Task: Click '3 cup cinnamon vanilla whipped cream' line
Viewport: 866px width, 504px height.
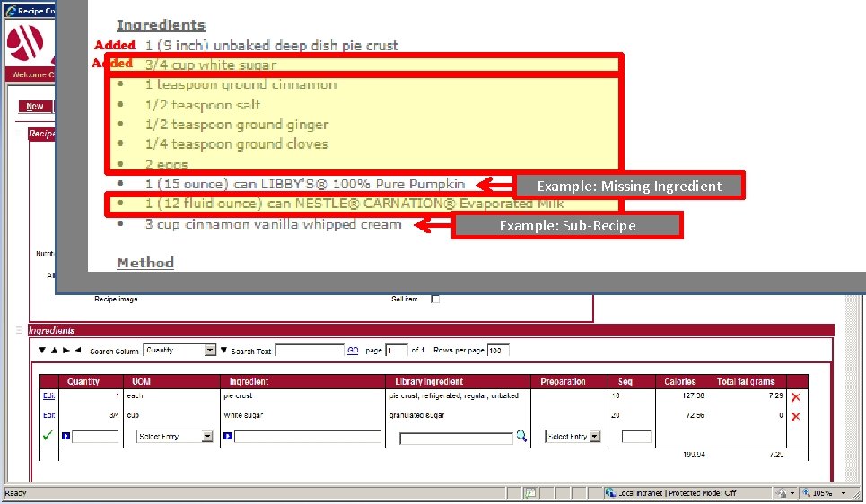Action: [x=273, y=224]
